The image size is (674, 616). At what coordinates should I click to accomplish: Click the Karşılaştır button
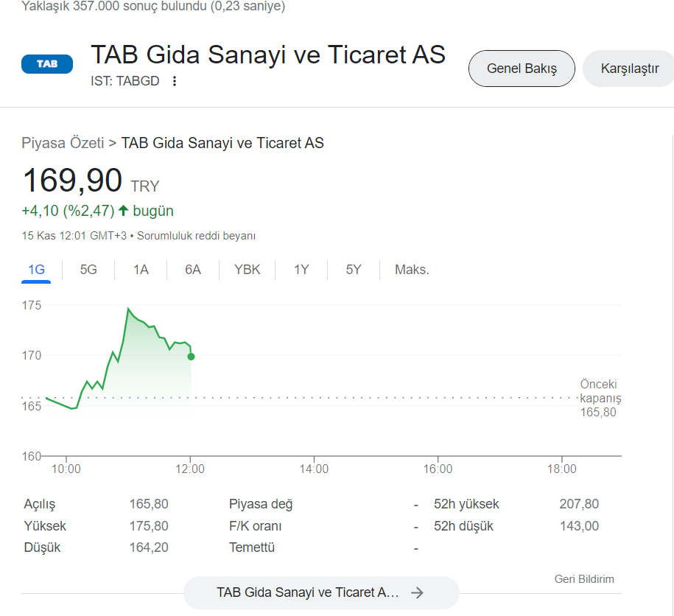[x=629, y=69]
